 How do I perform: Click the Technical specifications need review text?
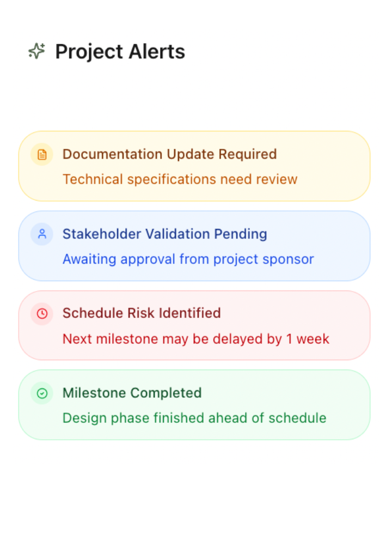(x=180, y=179)
